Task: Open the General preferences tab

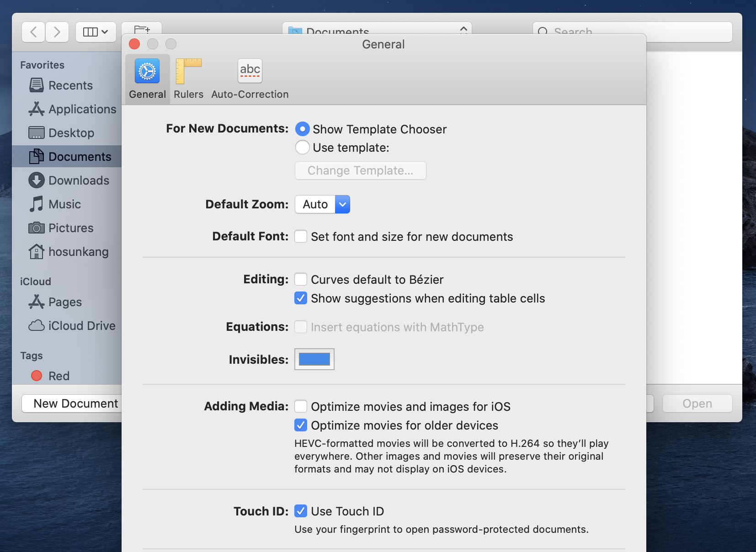Action: click(x=147, y=79)
